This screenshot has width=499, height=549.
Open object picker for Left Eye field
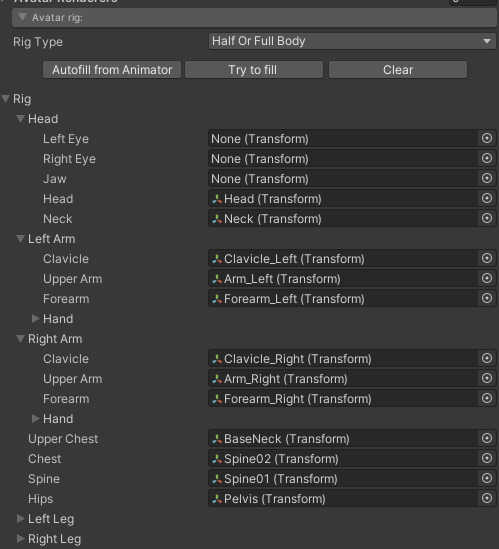[x=487, y=138]
